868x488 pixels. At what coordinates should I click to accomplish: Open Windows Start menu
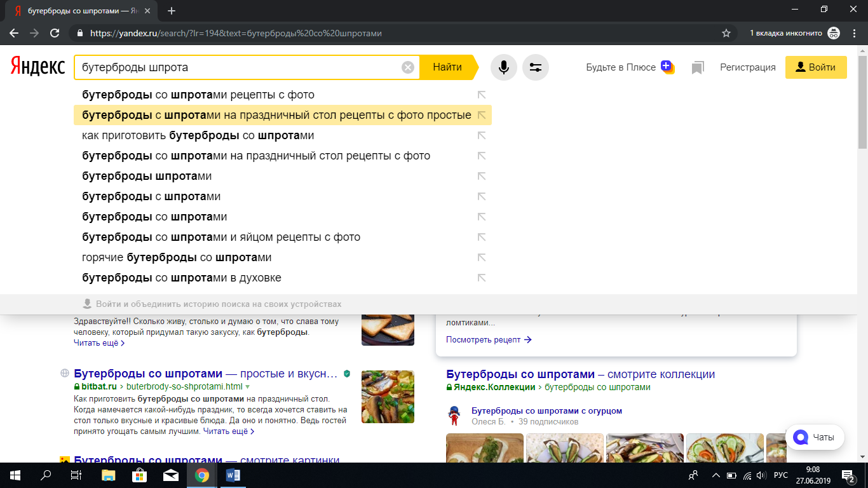(15, 475)
